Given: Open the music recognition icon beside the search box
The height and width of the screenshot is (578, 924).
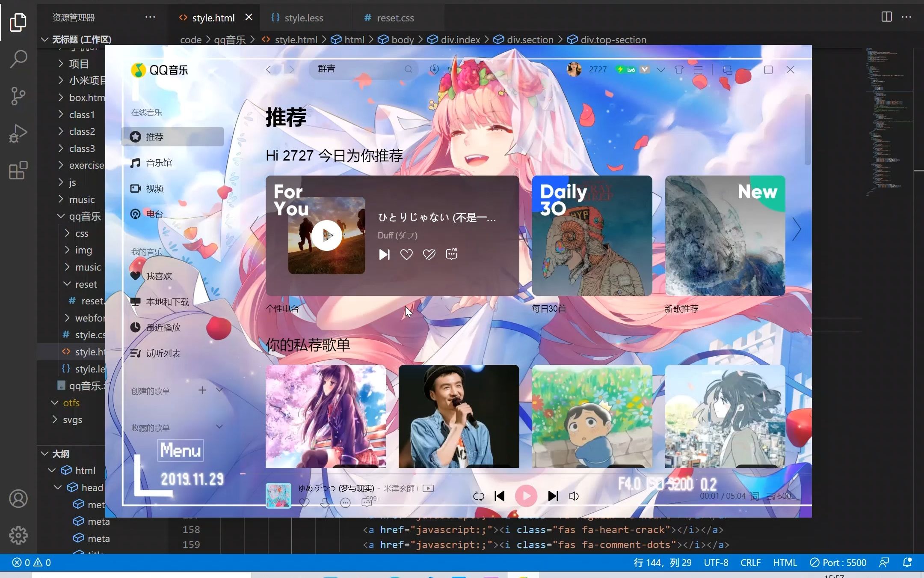Looking at the screenshot, I should [434, 69].
